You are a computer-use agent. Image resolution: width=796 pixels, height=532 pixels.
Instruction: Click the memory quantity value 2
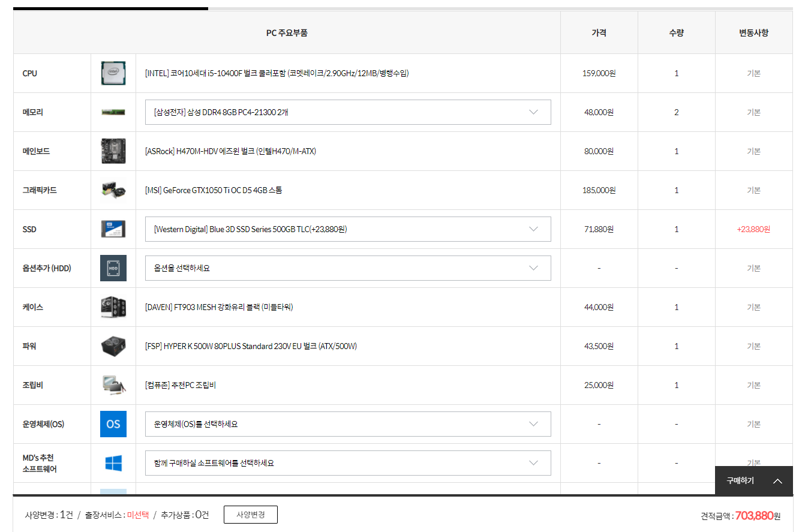[676, 112]
